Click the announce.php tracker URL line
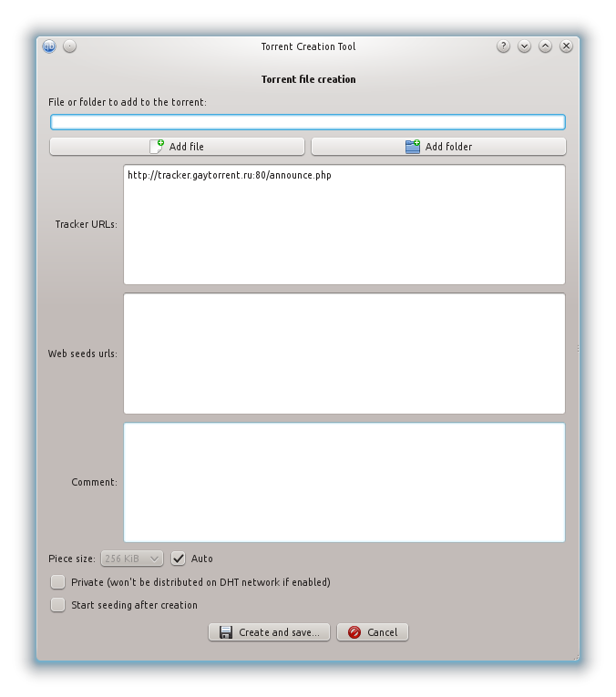Screen dimensions: 616x697 [x=229, y=175]
